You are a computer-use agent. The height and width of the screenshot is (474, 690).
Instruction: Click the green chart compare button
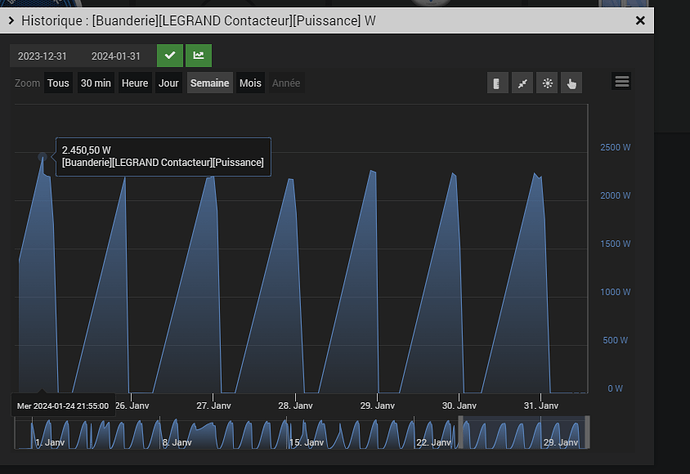pyautogui.click(x=198, y=56)
